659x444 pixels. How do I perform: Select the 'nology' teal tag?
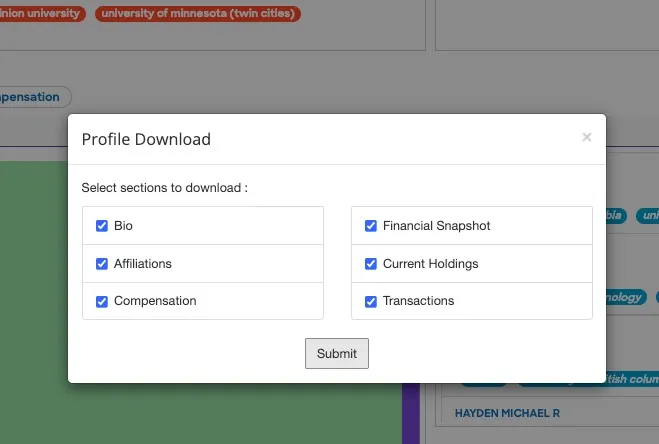click(626, 297)
